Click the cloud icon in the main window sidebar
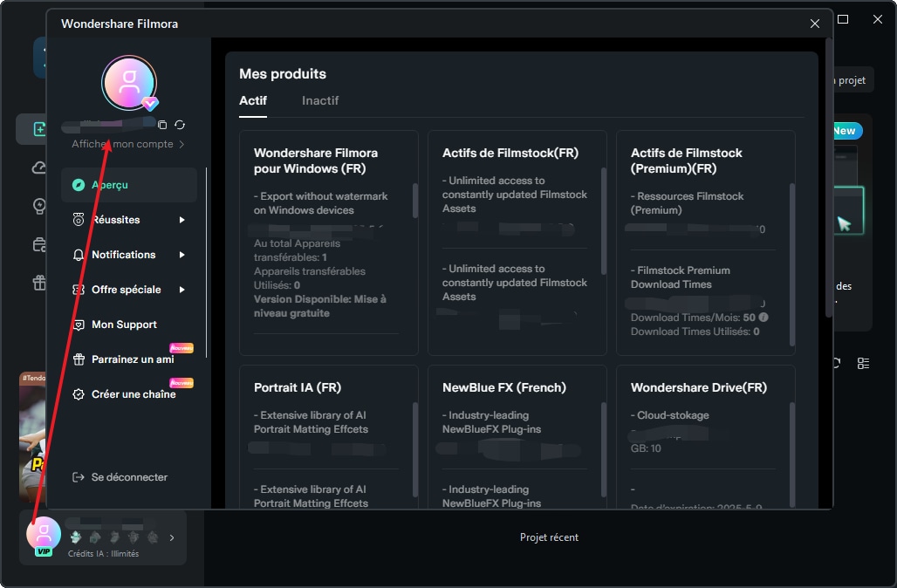 pos(39,168)
